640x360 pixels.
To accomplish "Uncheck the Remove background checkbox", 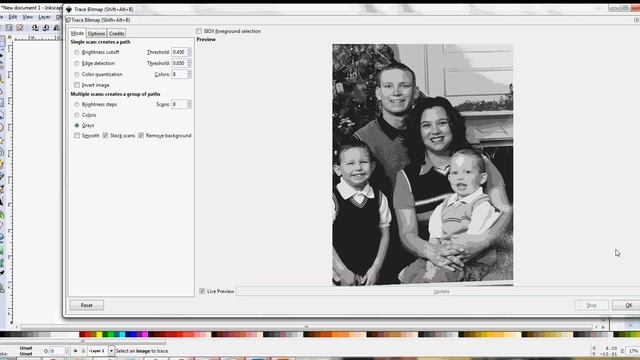I will click(141, 136).
